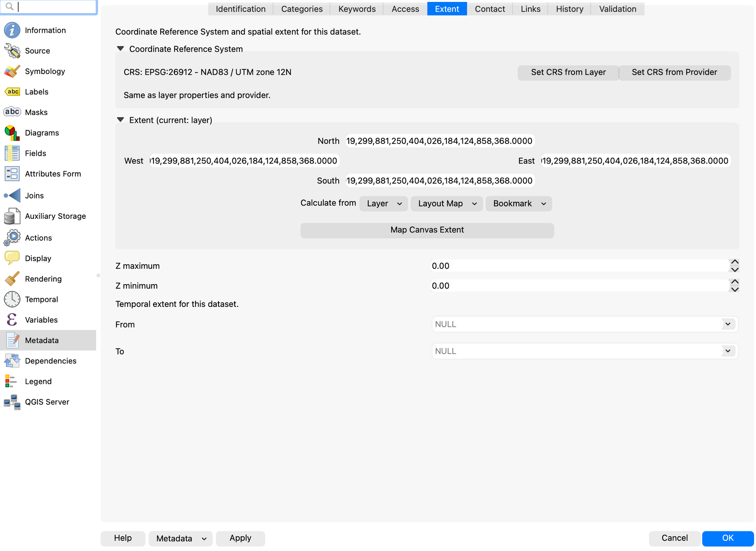Decrease Z minimum with down arrow

[734, 289]
